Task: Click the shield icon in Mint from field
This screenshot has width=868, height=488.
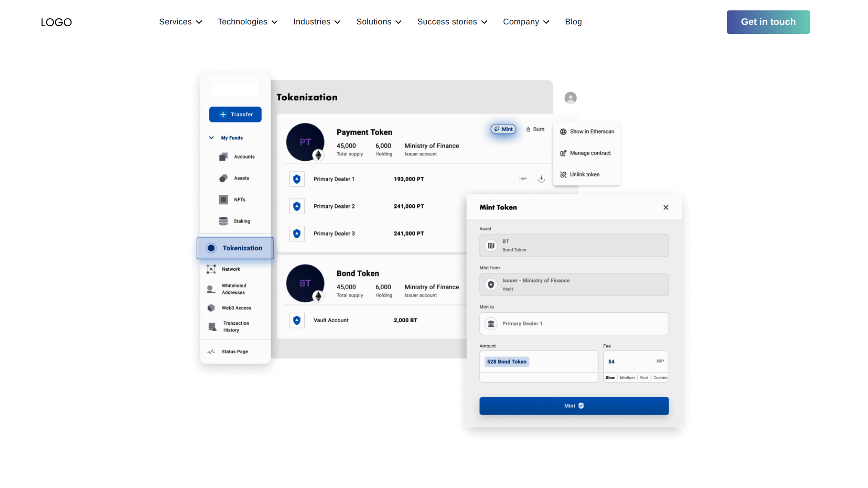Action: click(x=491, y=285)
